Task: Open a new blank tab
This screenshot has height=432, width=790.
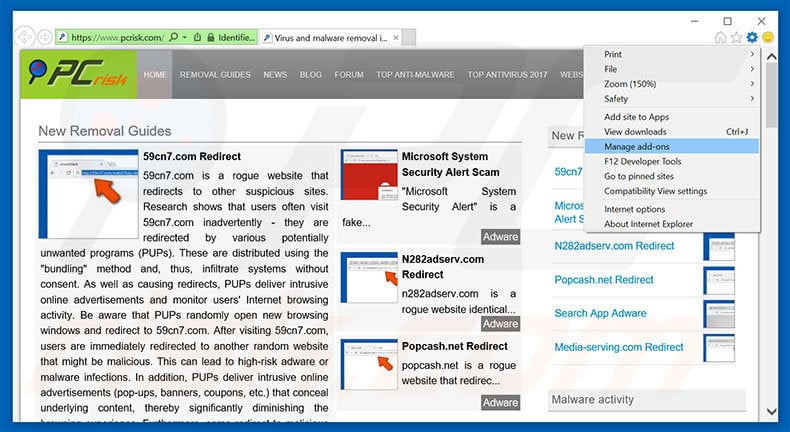Action: (x=409, y=37)
